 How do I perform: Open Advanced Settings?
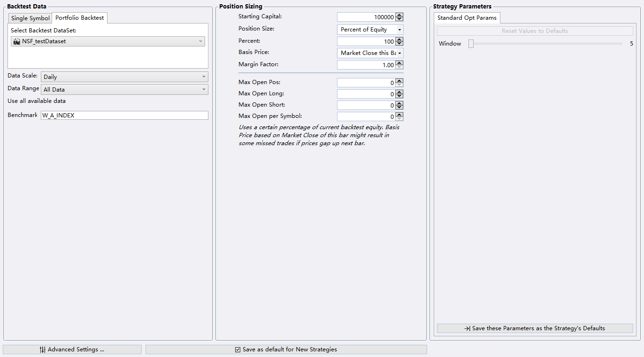72,349
